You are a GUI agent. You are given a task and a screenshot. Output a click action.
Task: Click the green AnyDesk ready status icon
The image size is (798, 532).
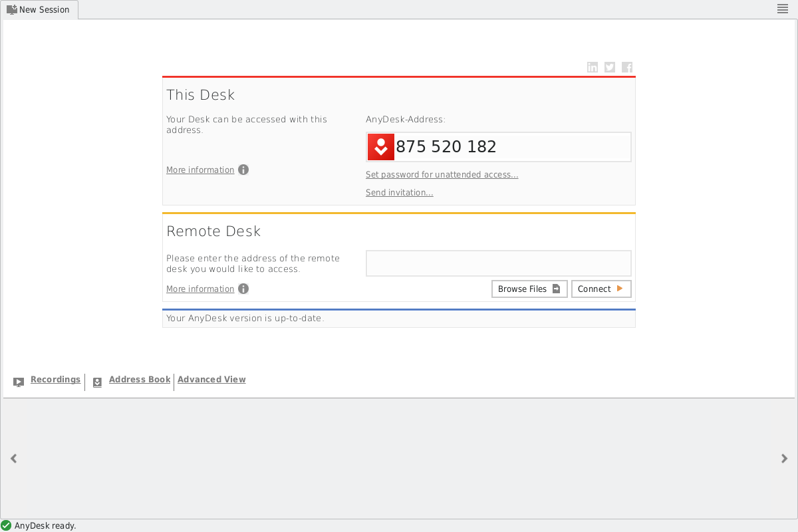[x=6, y=525]
